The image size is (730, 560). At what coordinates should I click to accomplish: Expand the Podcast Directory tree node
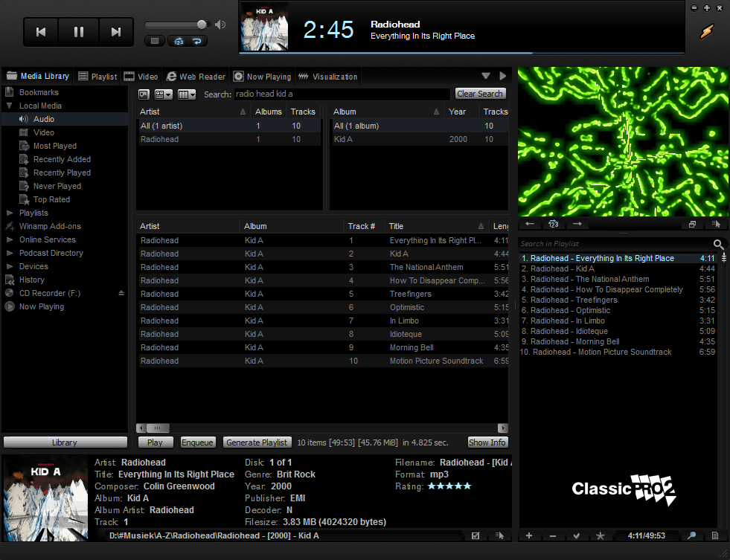tap(10, 253)
